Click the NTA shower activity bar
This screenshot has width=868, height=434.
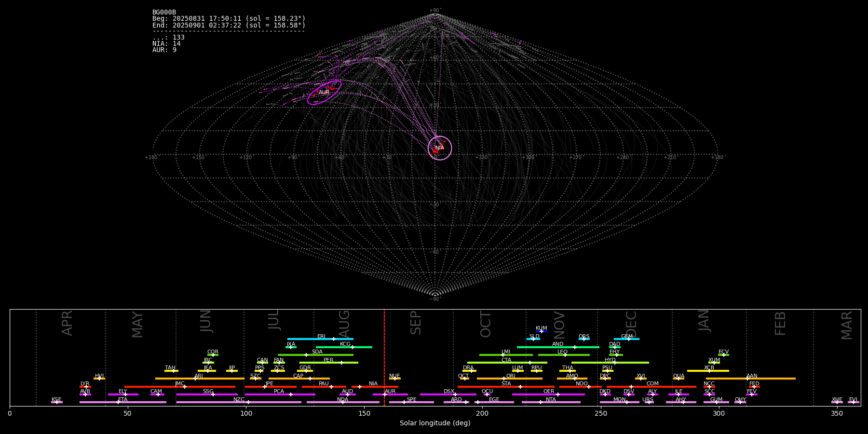(x=551, y=402)
